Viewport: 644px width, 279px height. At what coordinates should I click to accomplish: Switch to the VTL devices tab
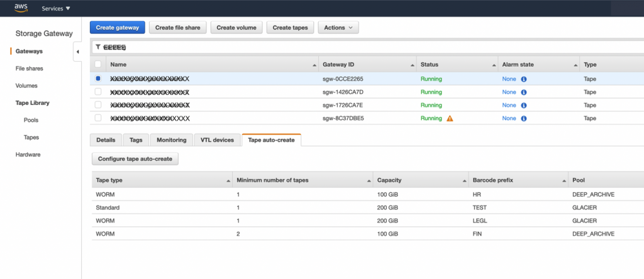click(x=217, y=140)
